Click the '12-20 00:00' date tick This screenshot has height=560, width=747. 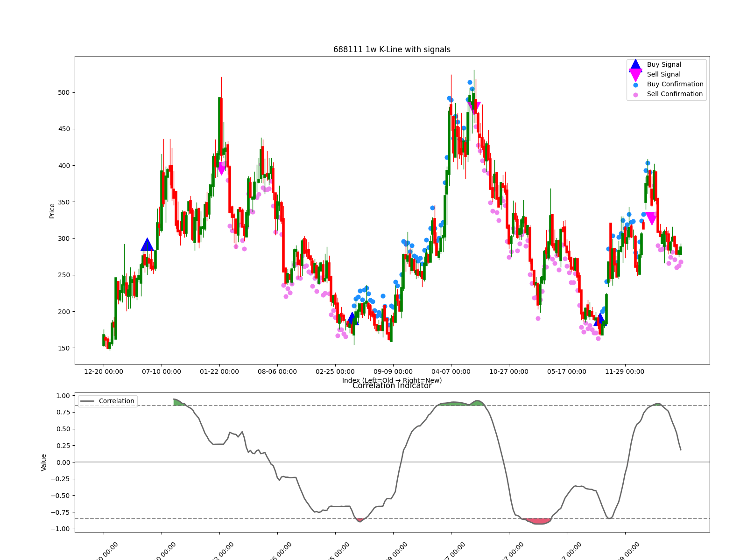pos(104,372)
